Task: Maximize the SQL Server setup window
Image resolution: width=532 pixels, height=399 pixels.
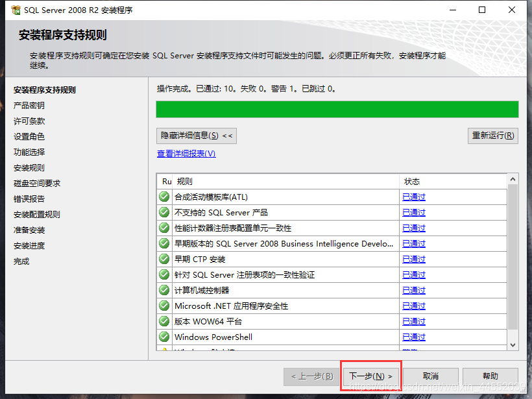Action: click(482, 10)
